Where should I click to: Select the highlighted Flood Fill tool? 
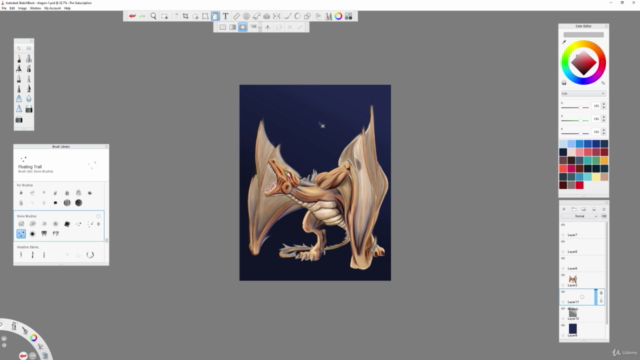(215, 16)
